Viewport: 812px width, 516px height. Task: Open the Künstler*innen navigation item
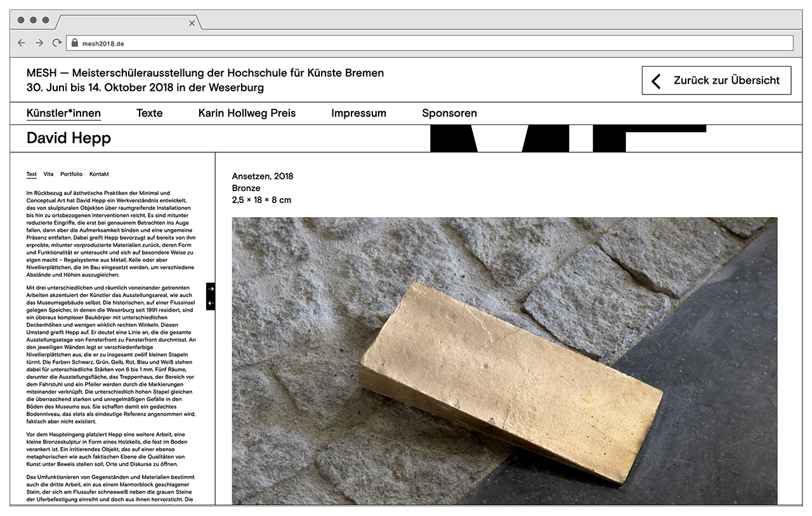click(x=63, y=113)
